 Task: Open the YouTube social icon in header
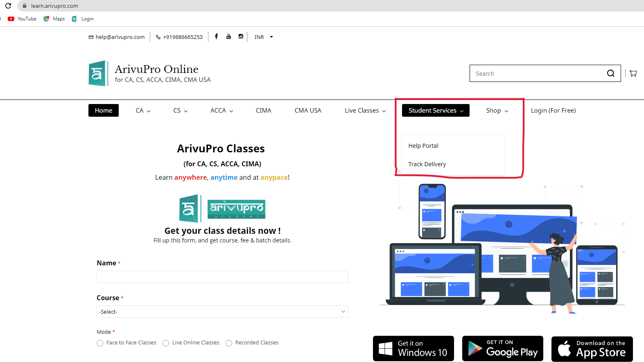click(228, 36)
